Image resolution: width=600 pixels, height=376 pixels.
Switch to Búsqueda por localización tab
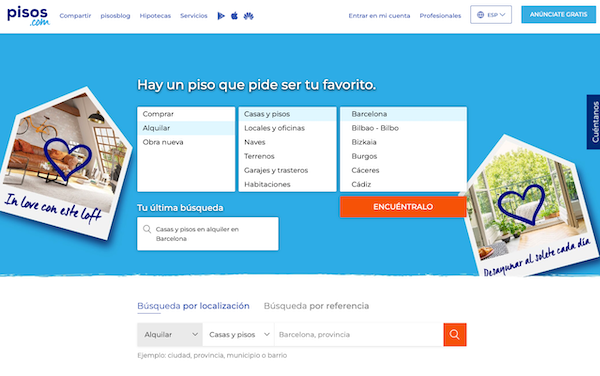tap(193, 306)
